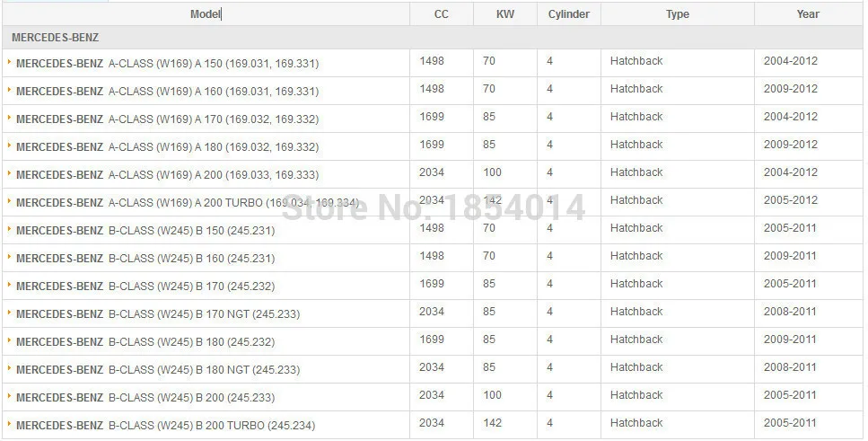868x441 pixels.
Task: Expand the arrow beside B 180 NGT row
Action: tap(9, 368)
